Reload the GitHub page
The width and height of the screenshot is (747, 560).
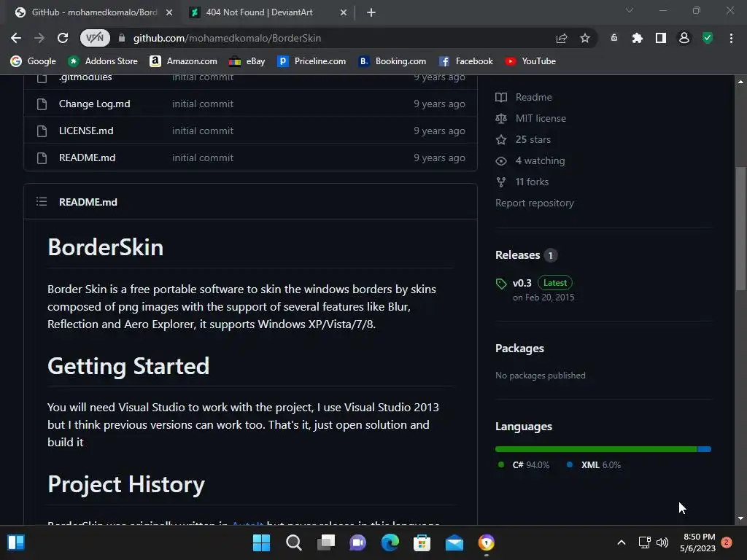[x=63, y=38]
